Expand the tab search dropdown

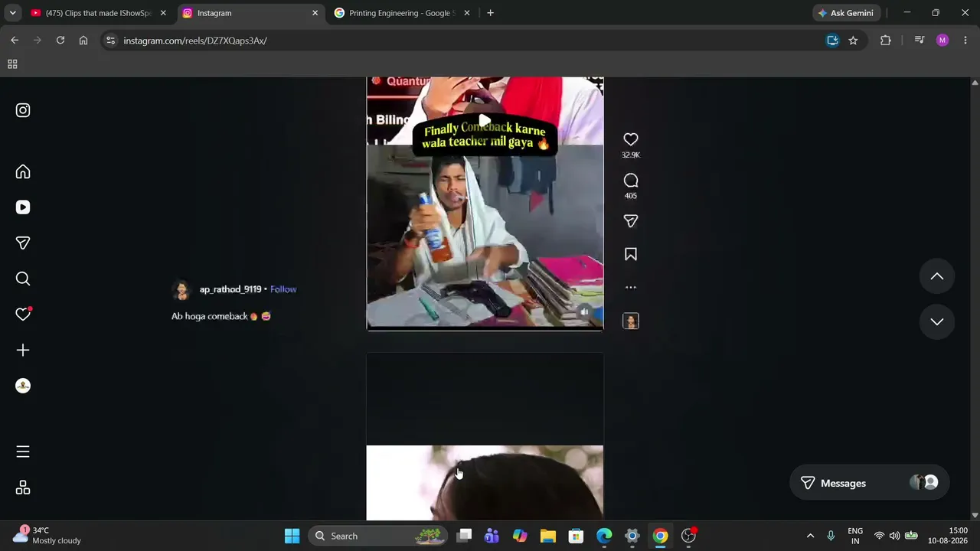pos(12,13)
